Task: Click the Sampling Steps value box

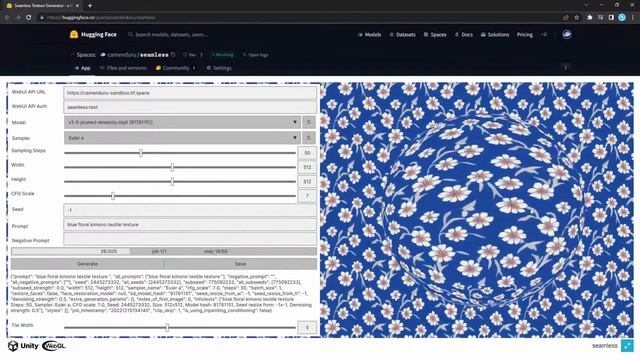Action: 307,153
